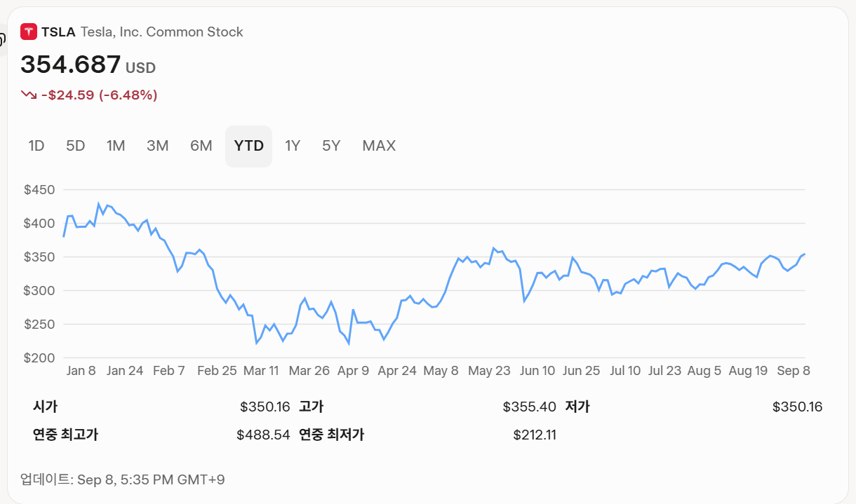Click the 연중 최저가 label
The image size is (856, 504).
[x=331, y=435]
